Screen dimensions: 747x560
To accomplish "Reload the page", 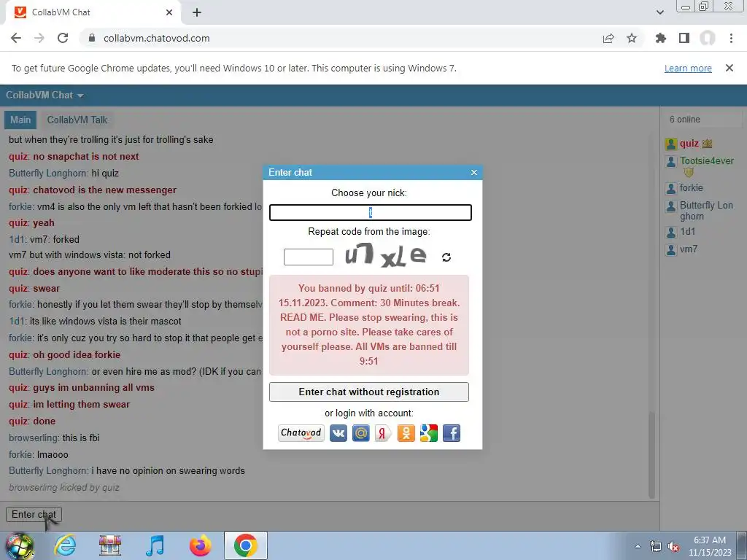I will coord(63,38).
